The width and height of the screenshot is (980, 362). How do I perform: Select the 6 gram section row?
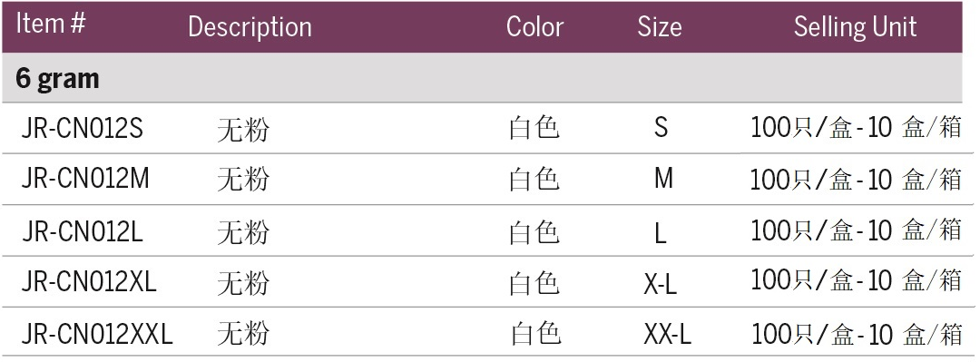(x=482, y=78)
